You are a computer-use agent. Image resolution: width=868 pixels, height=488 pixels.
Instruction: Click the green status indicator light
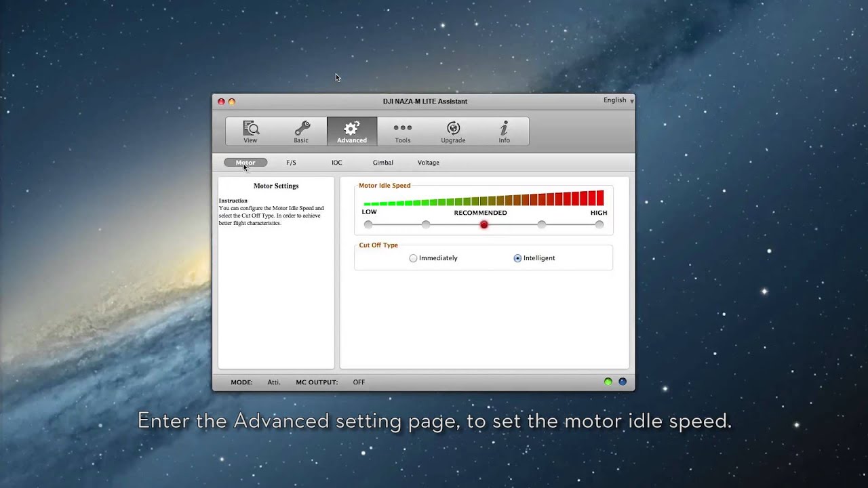tap(608, 382)
